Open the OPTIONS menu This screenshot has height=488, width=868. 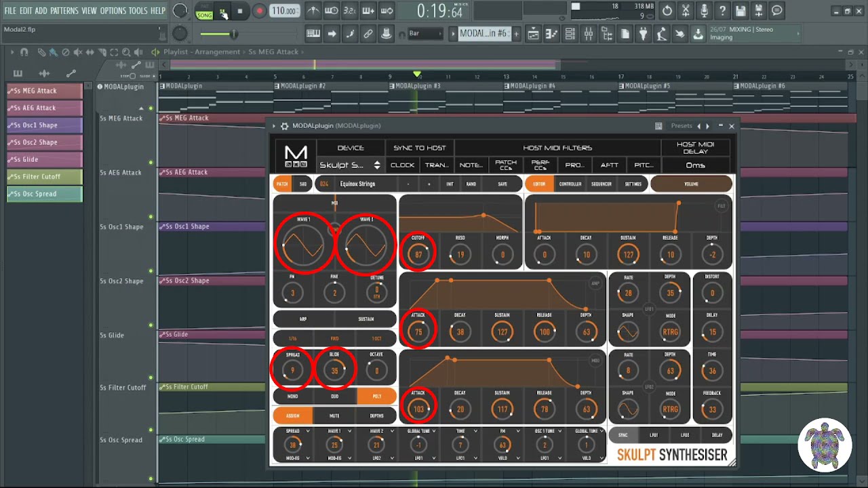tap(113, 11)
